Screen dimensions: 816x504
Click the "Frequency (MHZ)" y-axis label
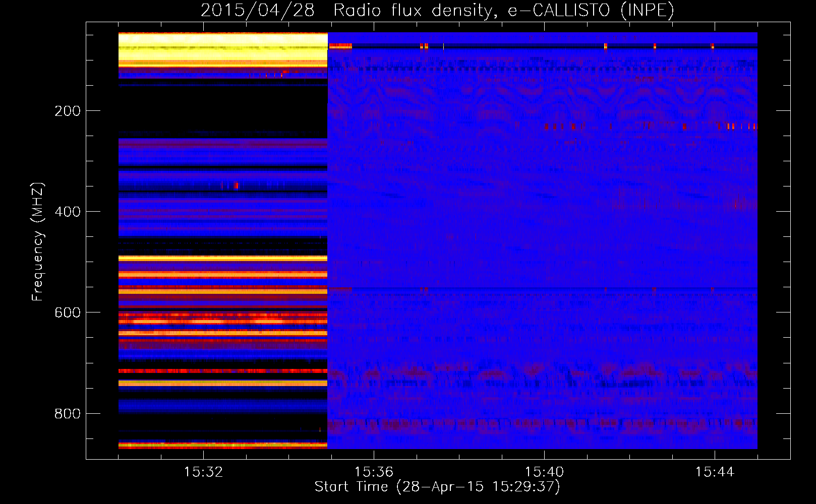[x=37, y=242]
